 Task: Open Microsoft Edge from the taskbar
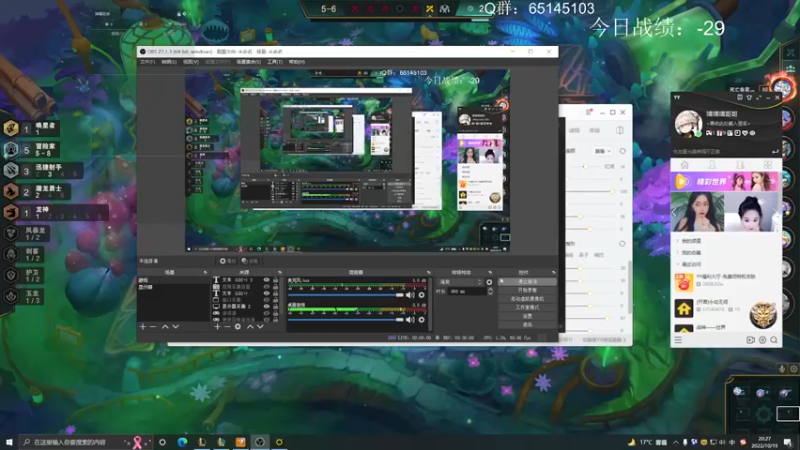tap(182, 442)
